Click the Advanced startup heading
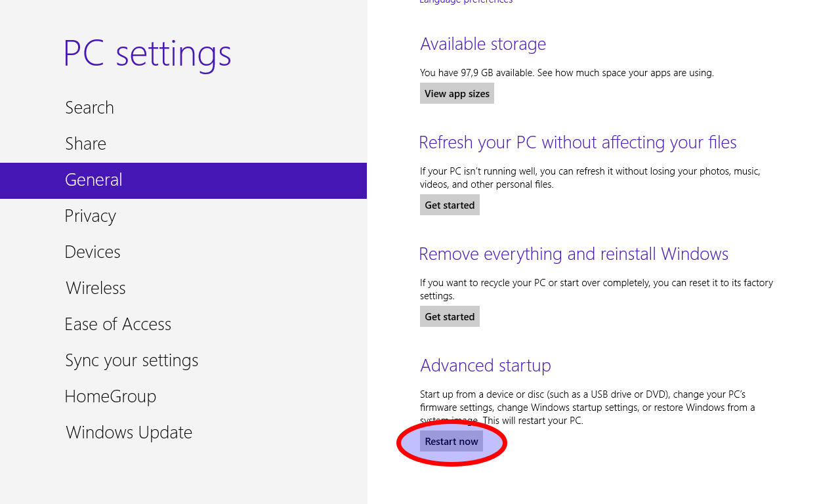 point(486,366)
